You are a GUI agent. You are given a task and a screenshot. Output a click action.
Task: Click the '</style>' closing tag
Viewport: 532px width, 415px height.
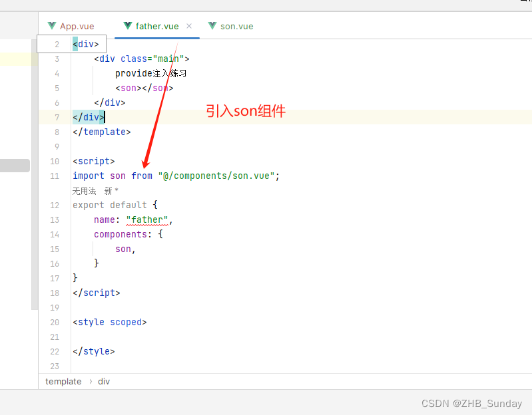[x=94, y=351]
